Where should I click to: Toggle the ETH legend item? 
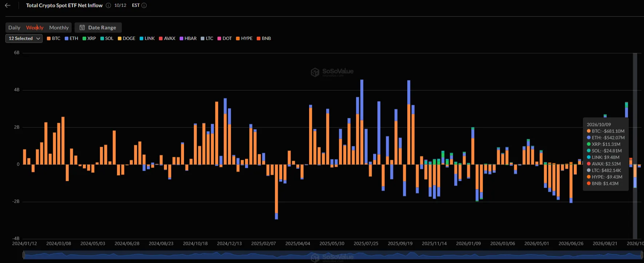(x=72, y=39)
